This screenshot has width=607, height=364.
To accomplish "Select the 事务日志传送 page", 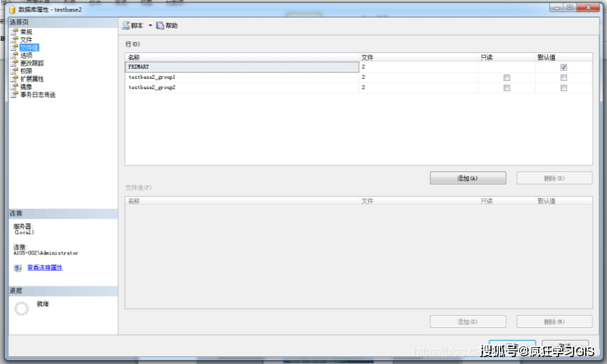I will pos(38,95).
